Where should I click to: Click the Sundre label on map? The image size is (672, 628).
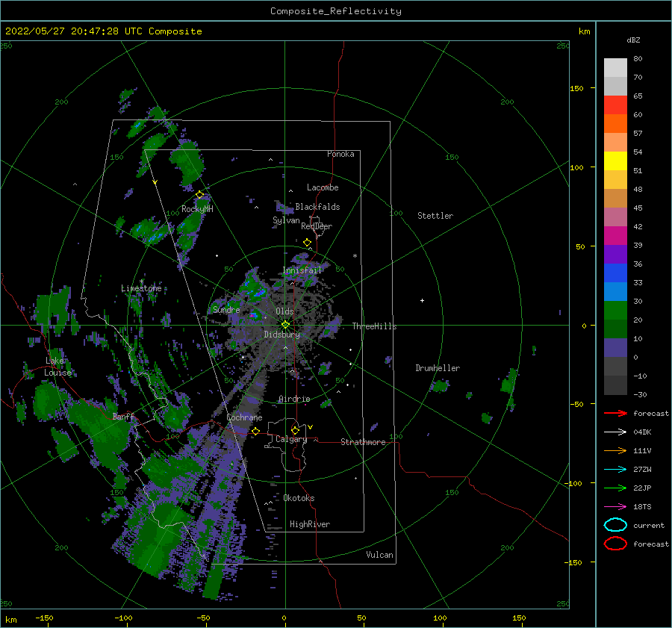tap(226, 310)
